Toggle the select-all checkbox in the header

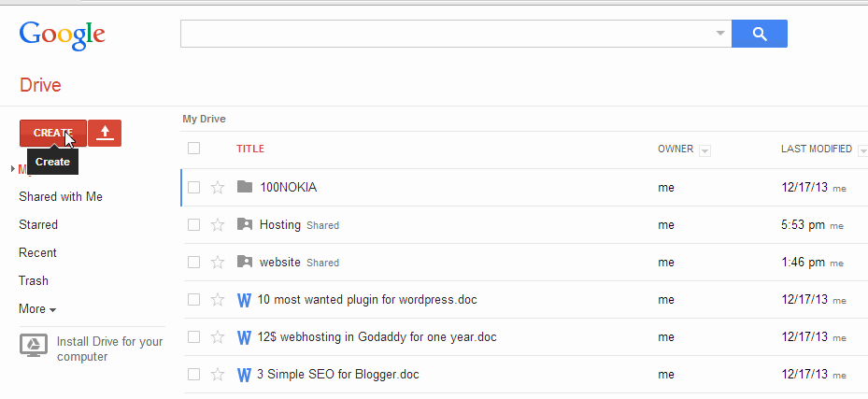(x=193, y=149)
